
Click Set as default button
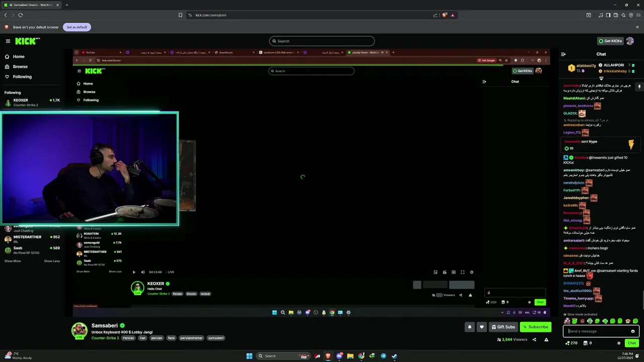click(77, 27)
